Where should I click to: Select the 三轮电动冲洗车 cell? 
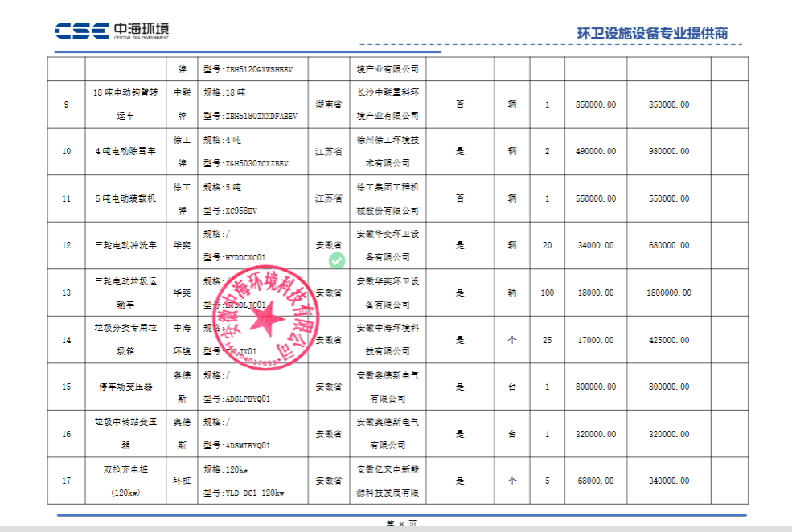[x=125, y=245]
